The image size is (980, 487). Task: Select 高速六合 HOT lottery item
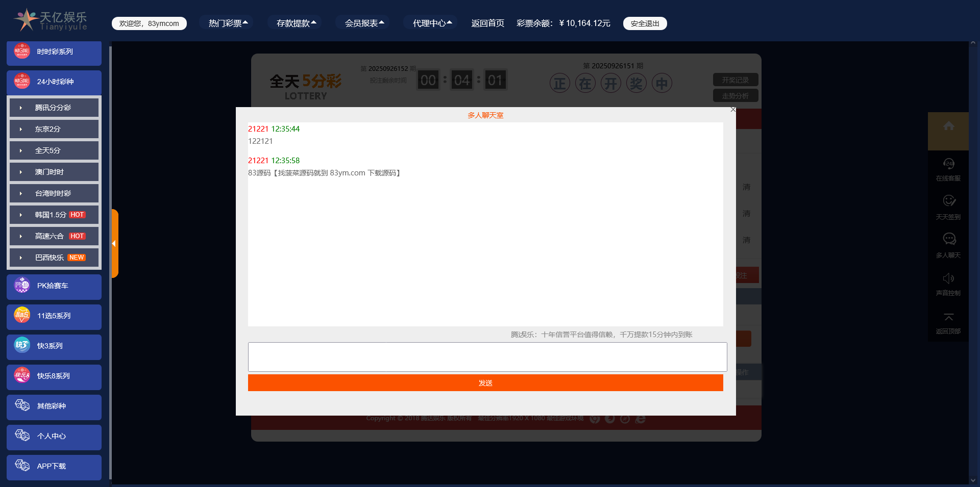click(x=54, y=236)
